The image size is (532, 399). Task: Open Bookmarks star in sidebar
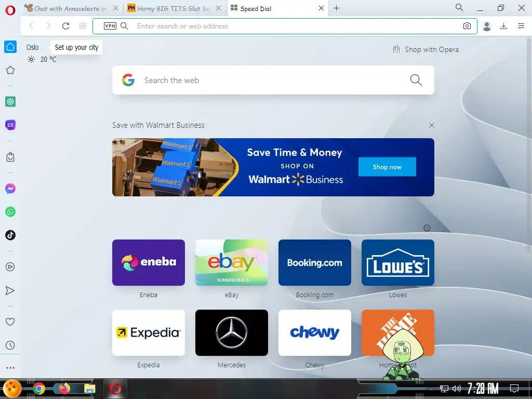(10, 70)
